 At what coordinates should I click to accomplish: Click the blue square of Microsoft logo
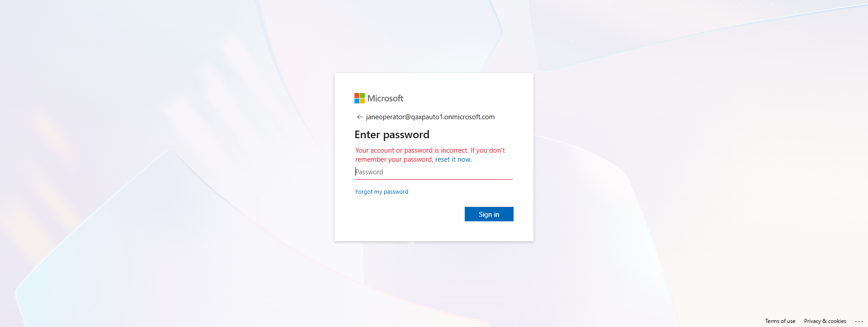pos(357,101)
